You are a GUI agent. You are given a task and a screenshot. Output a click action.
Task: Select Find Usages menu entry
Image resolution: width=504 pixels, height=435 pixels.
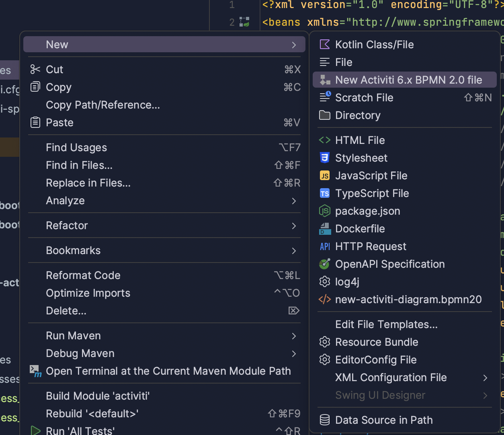tap(164, 148)
